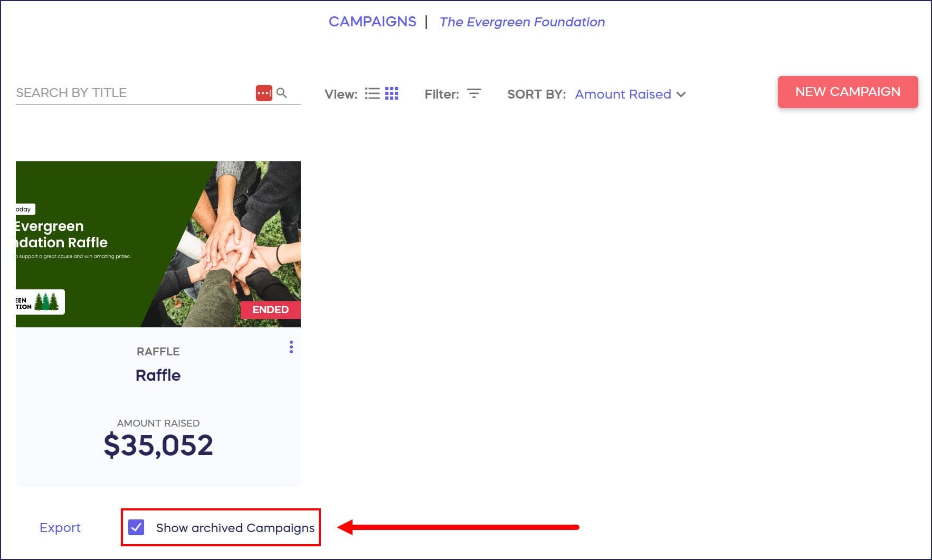Switch to grid view icon
Image resolution: width=932 pixels, height=560 pixels.
click(392, 94)
